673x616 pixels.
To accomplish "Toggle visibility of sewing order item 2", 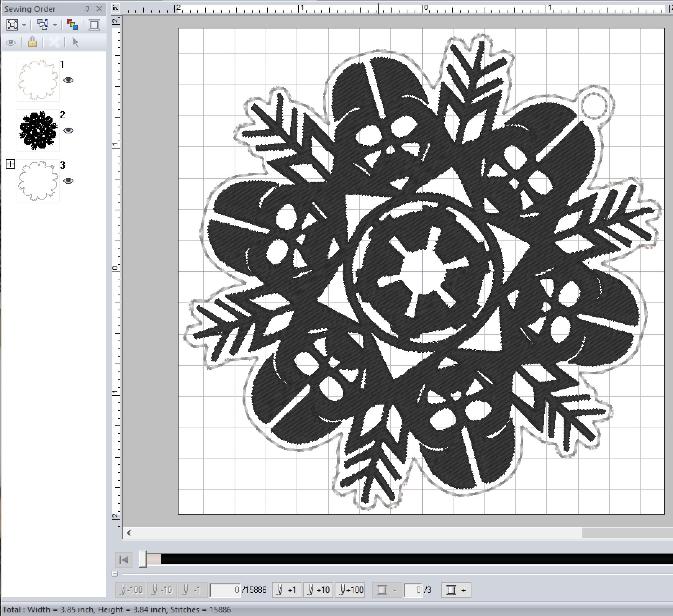I will [68, 131].
